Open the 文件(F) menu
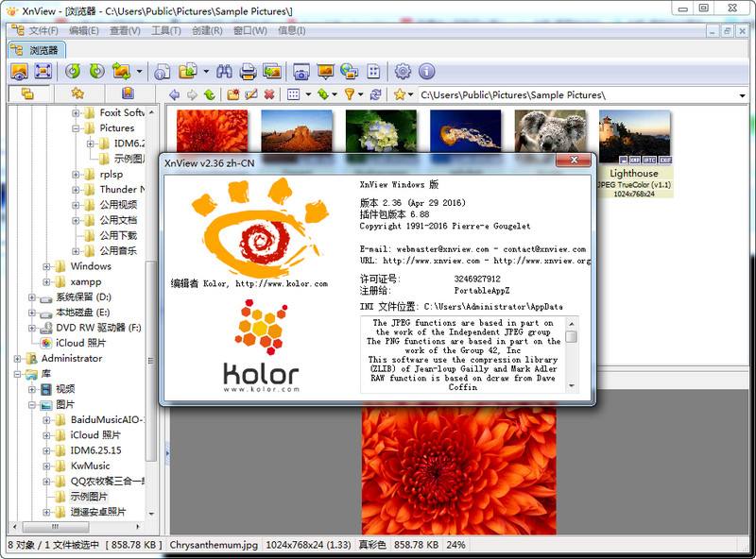 click(x=43, y=30)
